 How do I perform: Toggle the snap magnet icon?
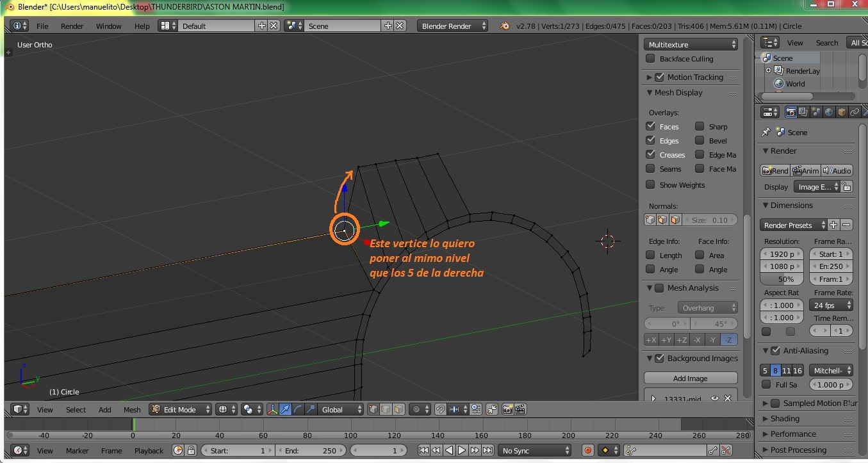tap(441, 409)
